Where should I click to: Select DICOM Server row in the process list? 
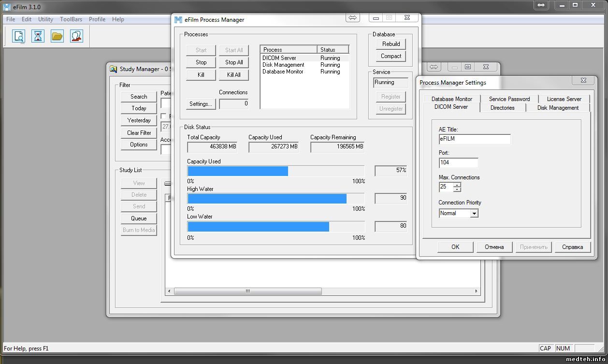[x=279, y=58]
